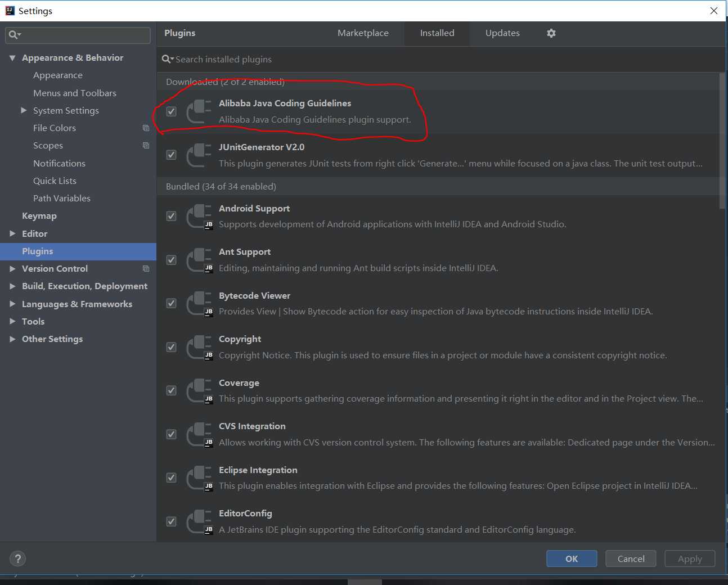Click the plugin list vertical scrollbar
This screenshot has width=728, height=585.
point(722,141)
